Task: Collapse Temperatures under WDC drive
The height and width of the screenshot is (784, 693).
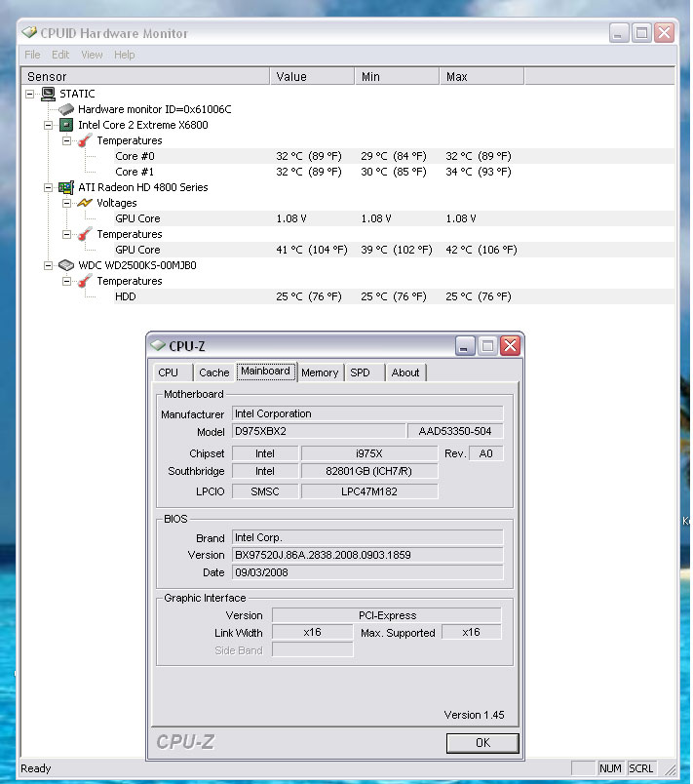Action: (66, 281)
